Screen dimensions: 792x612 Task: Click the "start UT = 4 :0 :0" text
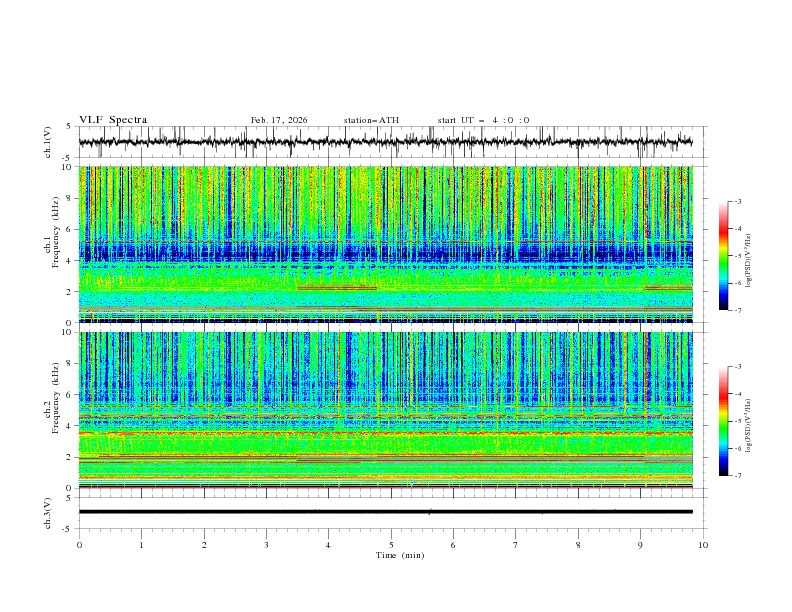483,120
